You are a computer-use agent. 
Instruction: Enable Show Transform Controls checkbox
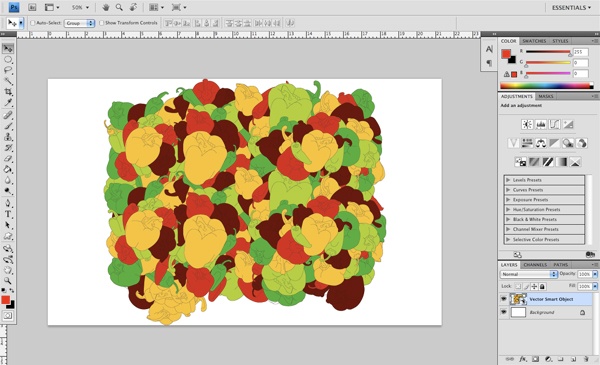point(101,23)
